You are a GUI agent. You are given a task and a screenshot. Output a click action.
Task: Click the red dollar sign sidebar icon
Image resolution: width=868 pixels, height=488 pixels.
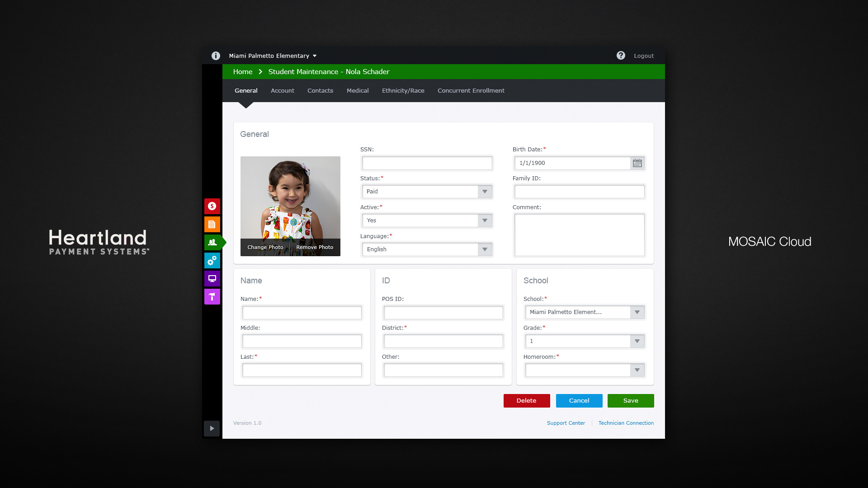pyautogui.click(x=212, y=206)
